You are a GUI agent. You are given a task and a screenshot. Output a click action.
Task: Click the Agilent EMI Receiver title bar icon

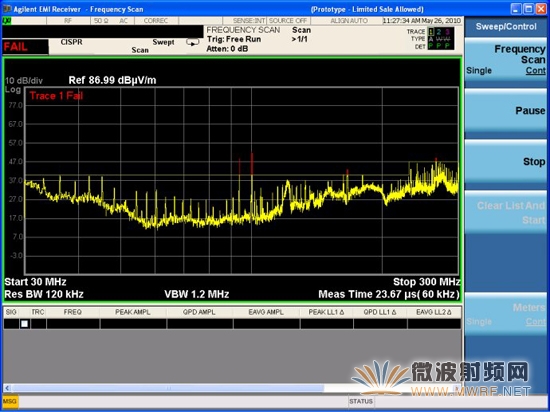click(7, 9)
